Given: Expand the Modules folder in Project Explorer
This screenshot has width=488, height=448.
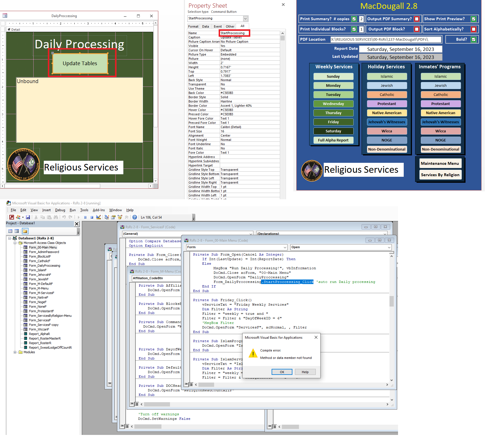Looking at the screenshot, I should coord(15,352).
